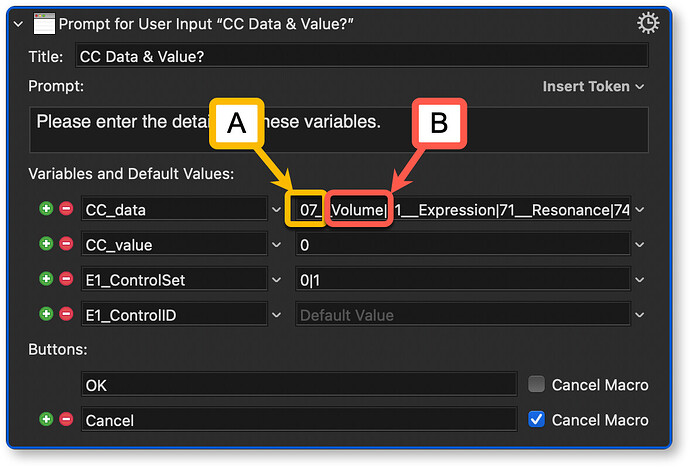Click the OK button name field
Viewport: 690px width, 467px height.
click(x=298, y=385)
